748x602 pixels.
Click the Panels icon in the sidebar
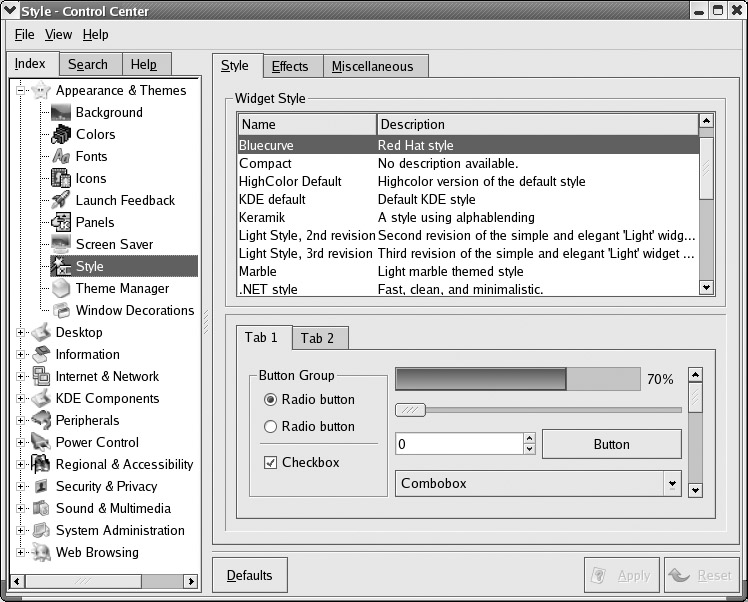click(x=61, y=222)
